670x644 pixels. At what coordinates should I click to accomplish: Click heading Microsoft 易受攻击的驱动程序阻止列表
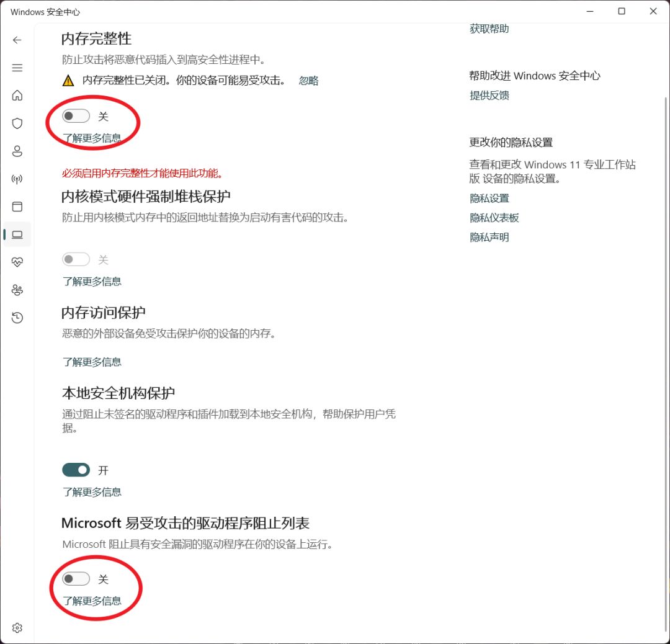(185, 523)
